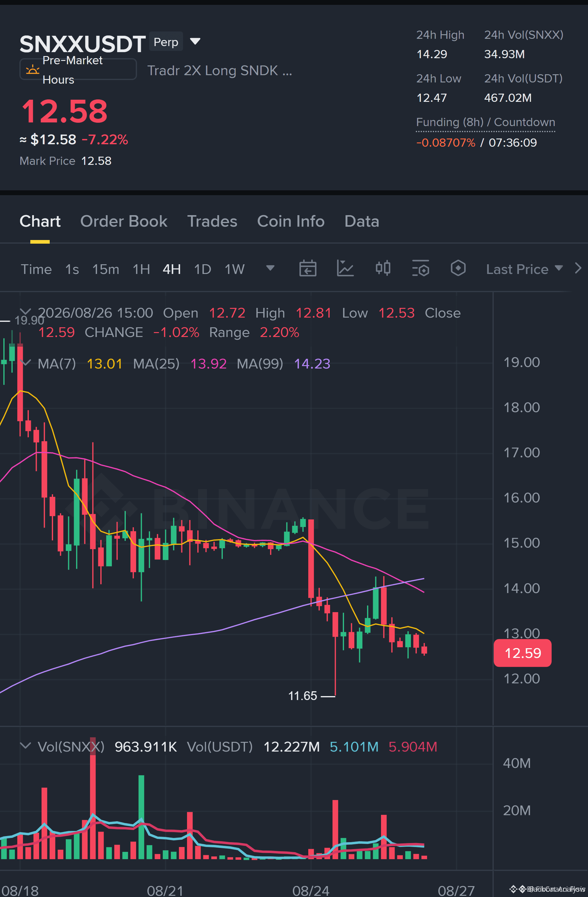Switch to the Coin Info tab

point(291,221)
